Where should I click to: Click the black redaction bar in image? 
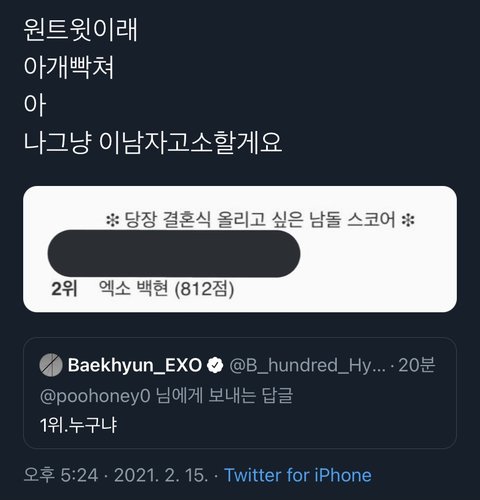[174, 254]
